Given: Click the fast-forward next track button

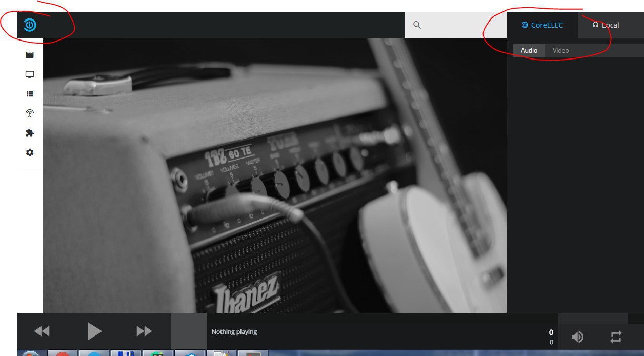Looking at the screenshot, I should (144, 331).
